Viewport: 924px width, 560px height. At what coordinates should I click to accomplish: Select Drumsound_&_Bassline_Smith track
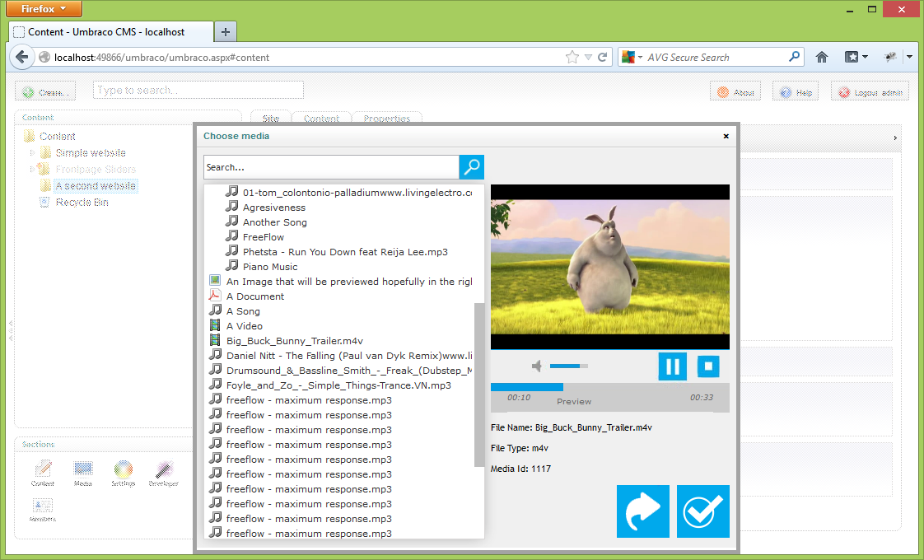tap(349, 371)
